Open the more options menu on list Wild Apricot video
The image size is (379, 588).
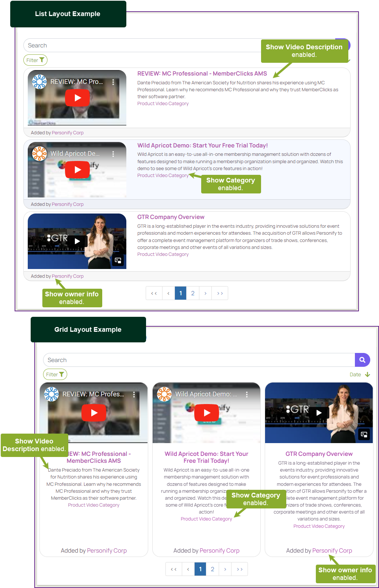tap(113, 154)
